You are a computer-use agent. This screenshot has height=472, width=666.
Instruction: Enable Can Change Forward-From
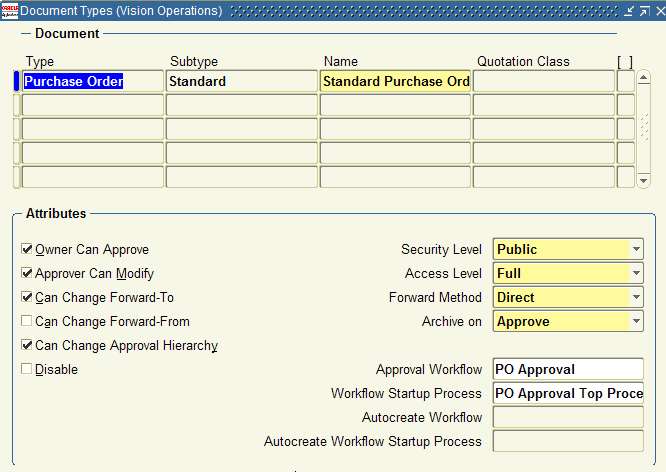pyautogui.click(x=27, y=322)
